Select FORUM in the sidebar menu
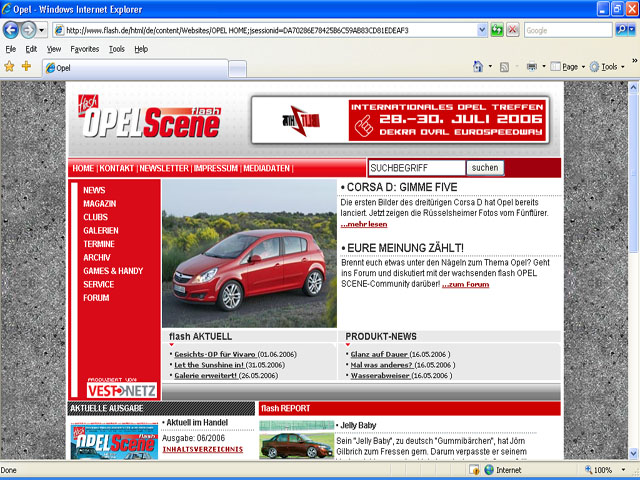 click(96, 298)
